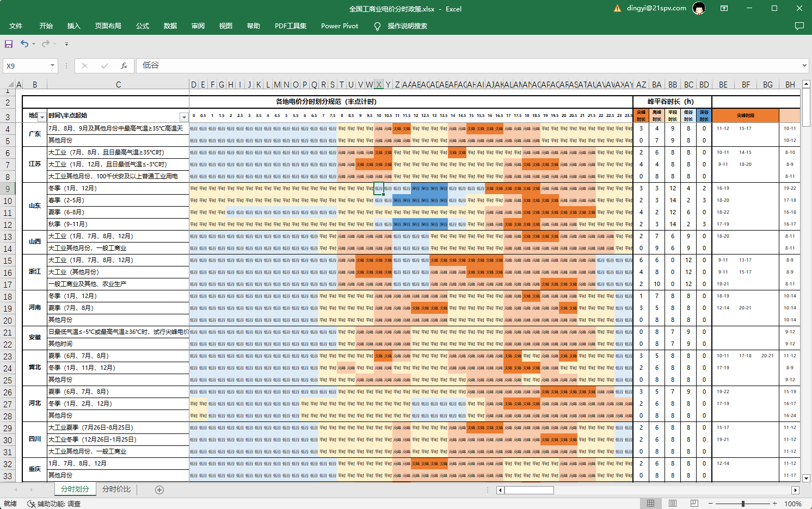Switch to Normal view in status bar

pyautogui.click(x=651, y=504)
